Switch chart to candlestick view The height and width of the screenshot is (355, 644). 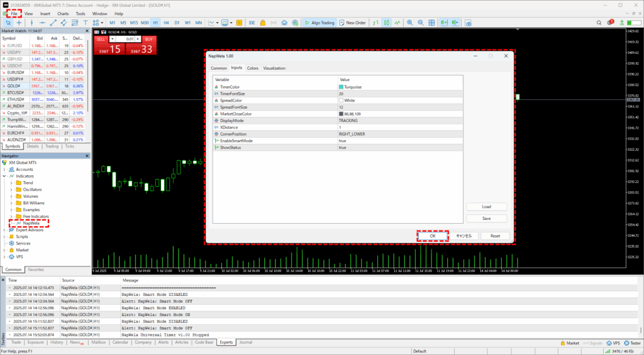click(387, 23)
